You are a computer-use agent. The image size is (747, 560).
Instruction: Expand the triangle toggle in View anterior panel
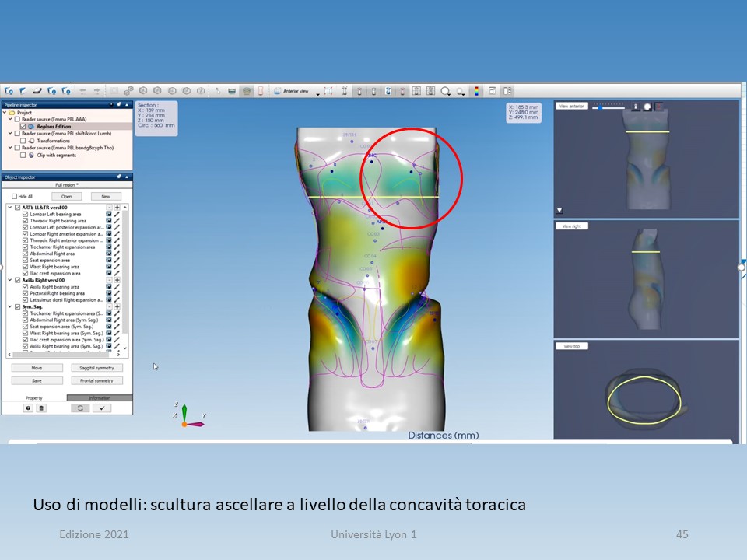[x=559, y=210]
